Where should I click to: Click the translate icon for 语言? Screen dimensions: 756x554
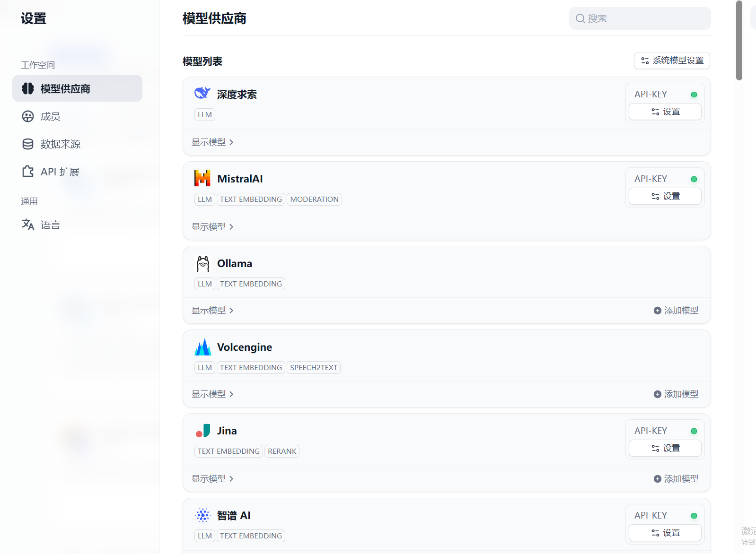[x=28, y=225]
